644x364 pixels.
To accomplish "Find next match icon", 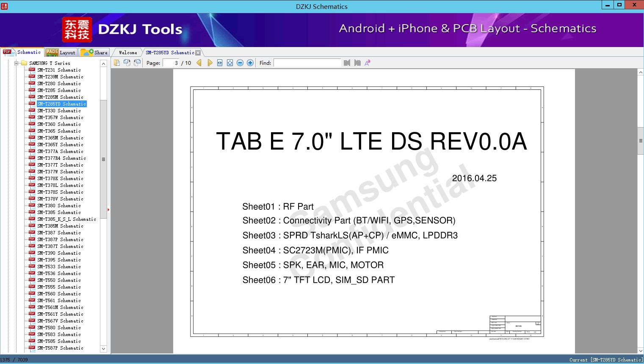I will [x=357, y=63].
